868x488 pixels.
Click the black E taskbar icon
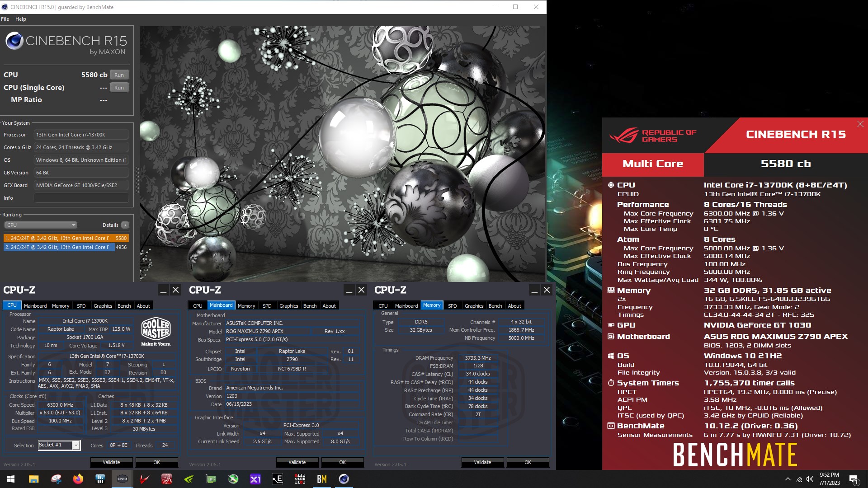point(277,479)
